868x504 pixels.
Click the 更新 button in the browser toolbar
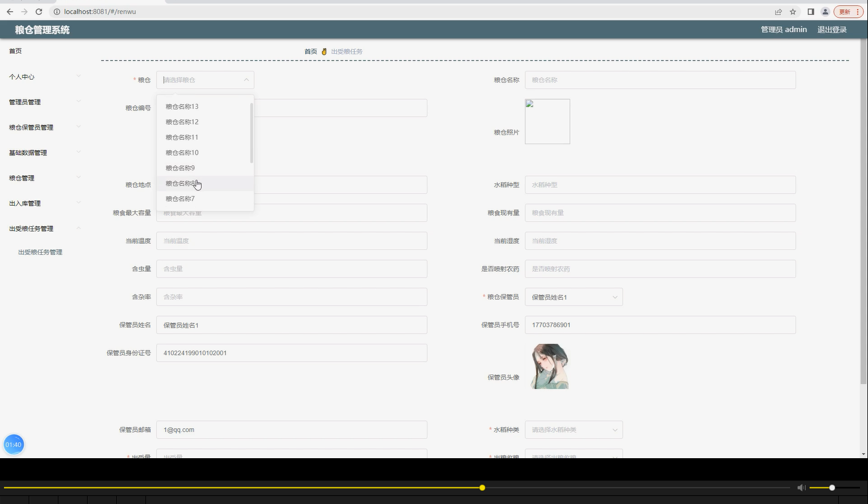(x=847, y=11)
